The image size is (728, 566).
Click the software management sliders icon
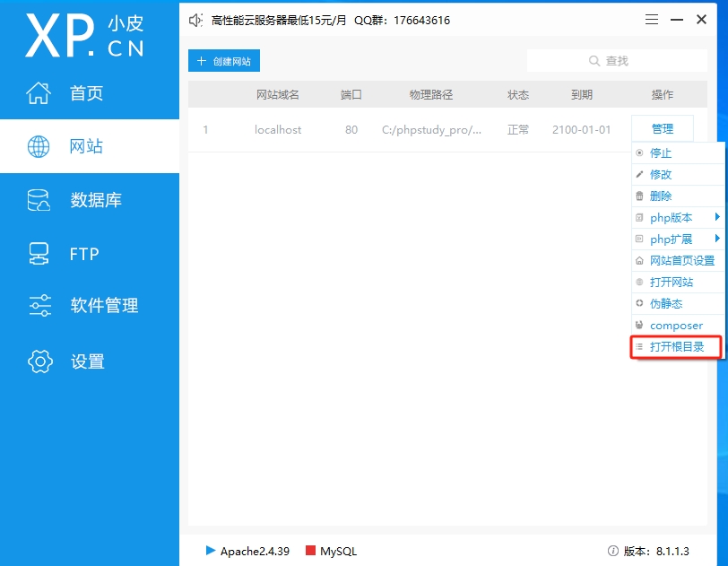40,305
